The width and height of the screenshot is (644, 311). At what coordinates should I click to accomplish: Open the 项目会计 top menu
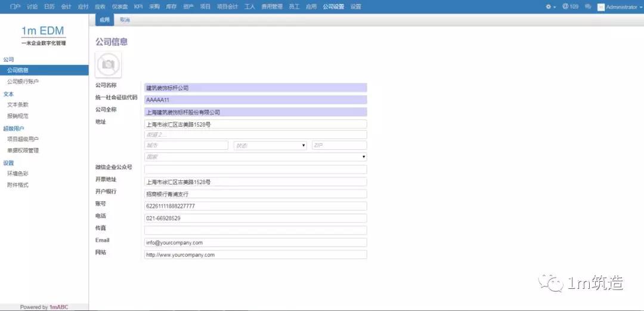[227, 7]
